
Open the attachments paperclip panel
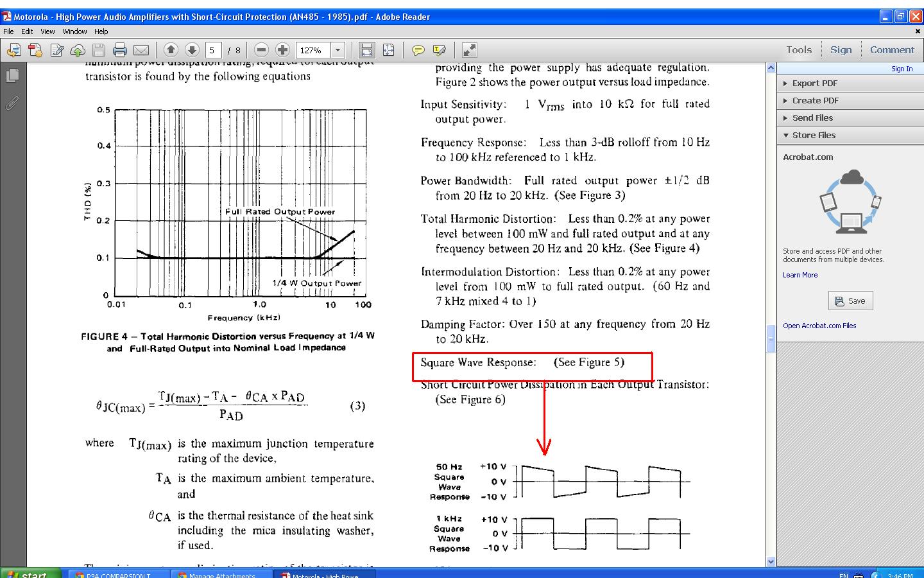12,103
